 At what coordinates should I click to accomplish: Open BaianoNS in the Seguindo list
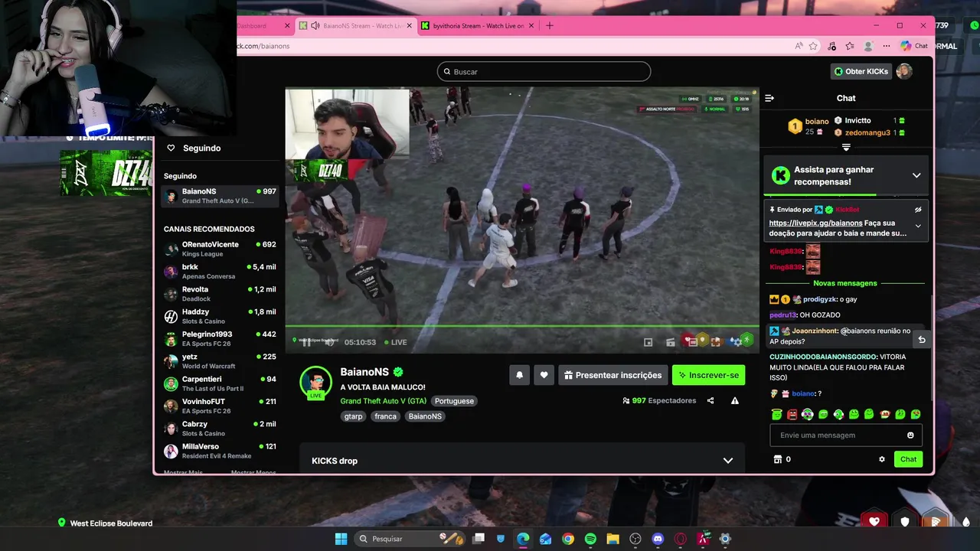pyautogui.click(x=220, y=196)
